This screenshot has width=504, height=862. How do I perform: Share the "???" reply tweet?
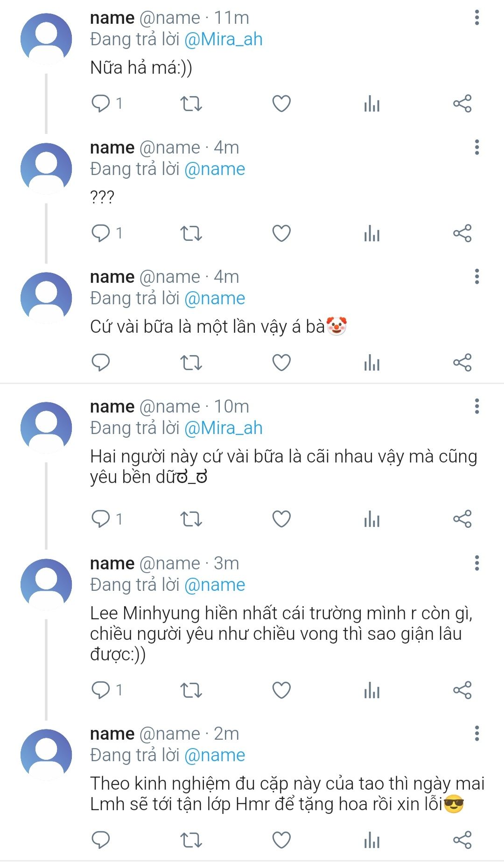(x=462, y=233)
